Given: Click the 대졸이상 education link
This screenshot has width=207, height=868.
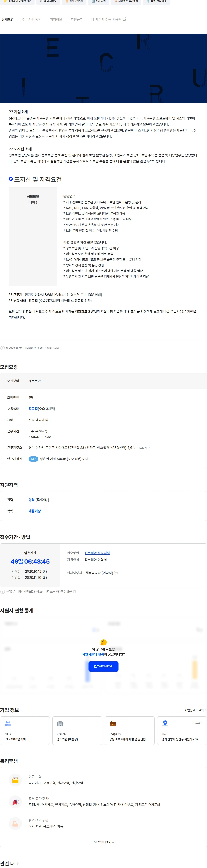Looking at the screenshot, I should [x=35, y=511].
